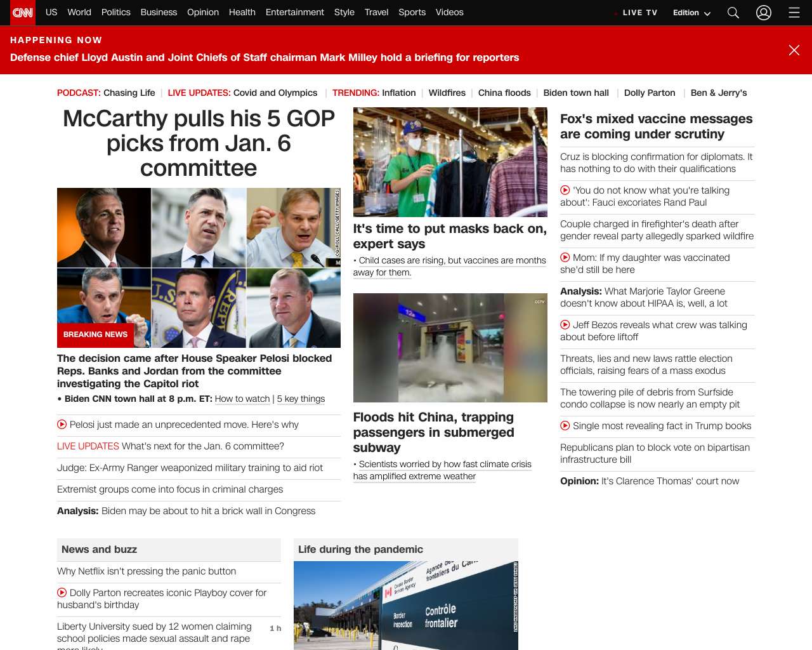
Task: Open Scientists worried about climate crisis link
Action: 443,470
